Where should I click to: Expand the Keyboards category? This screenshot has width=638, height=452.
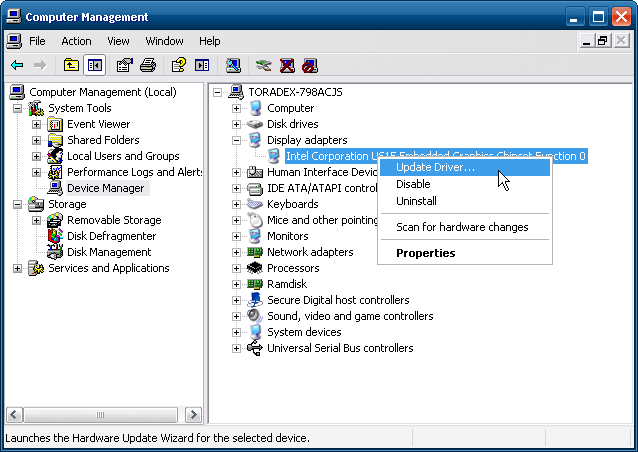click(236, 204)
